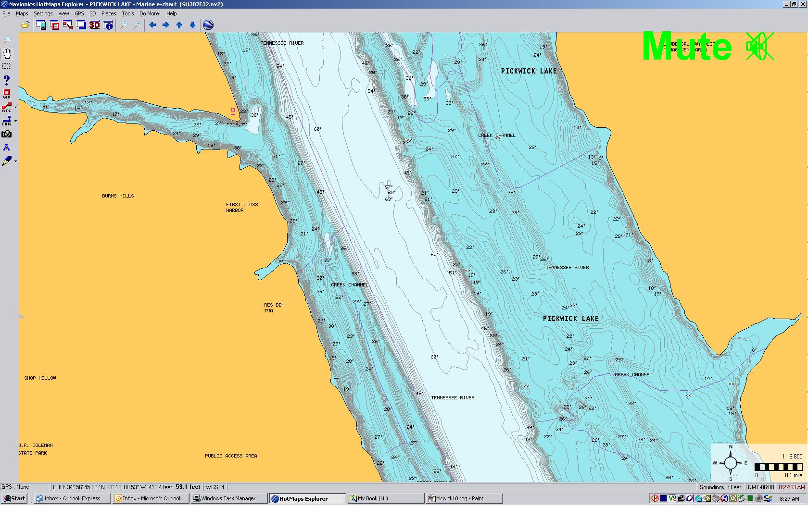This screenshot has height=532, width=808.
Task: Launch Google Earth globe icon
Action: point(208,25)
